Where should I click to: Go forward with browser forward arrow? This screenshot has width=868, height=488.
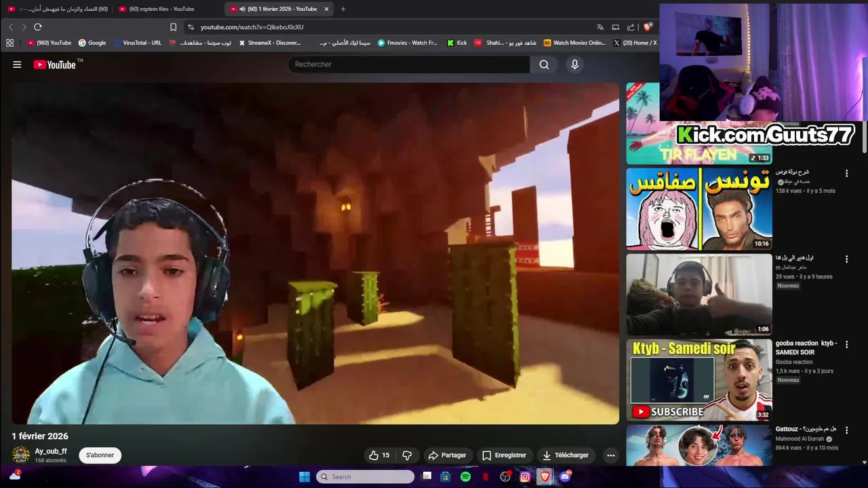tap(24, 27)
